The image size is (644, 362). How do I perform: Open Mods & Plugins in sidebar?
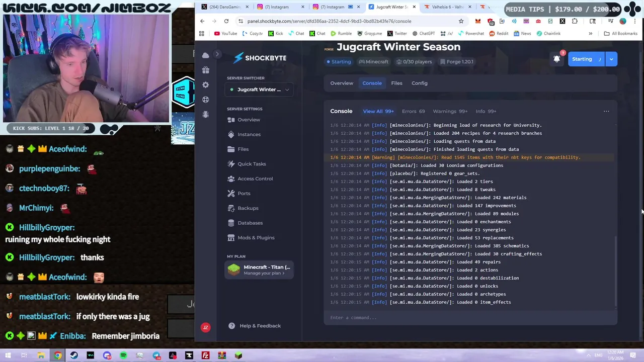click(x=256, y=238)
